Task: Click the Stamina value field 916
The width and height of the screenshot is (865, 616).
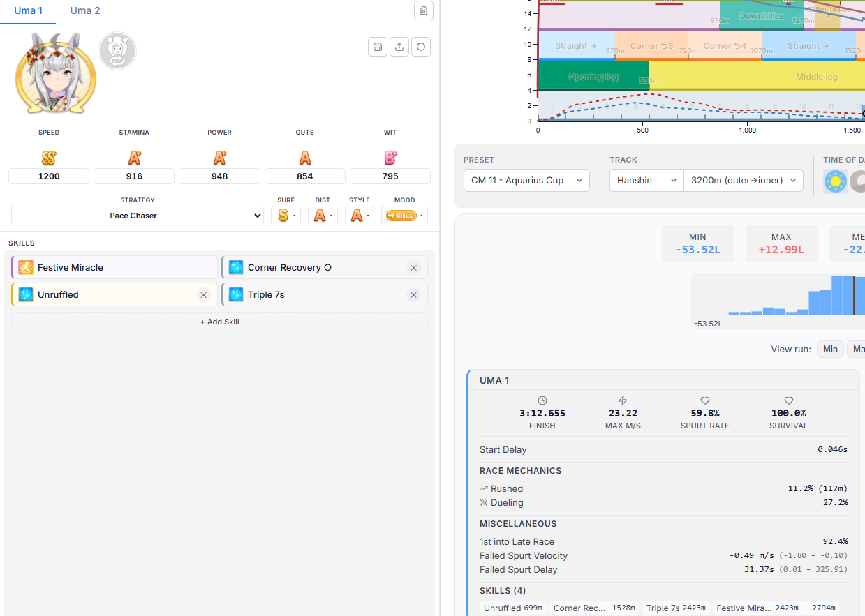Action: coord(134,176)
